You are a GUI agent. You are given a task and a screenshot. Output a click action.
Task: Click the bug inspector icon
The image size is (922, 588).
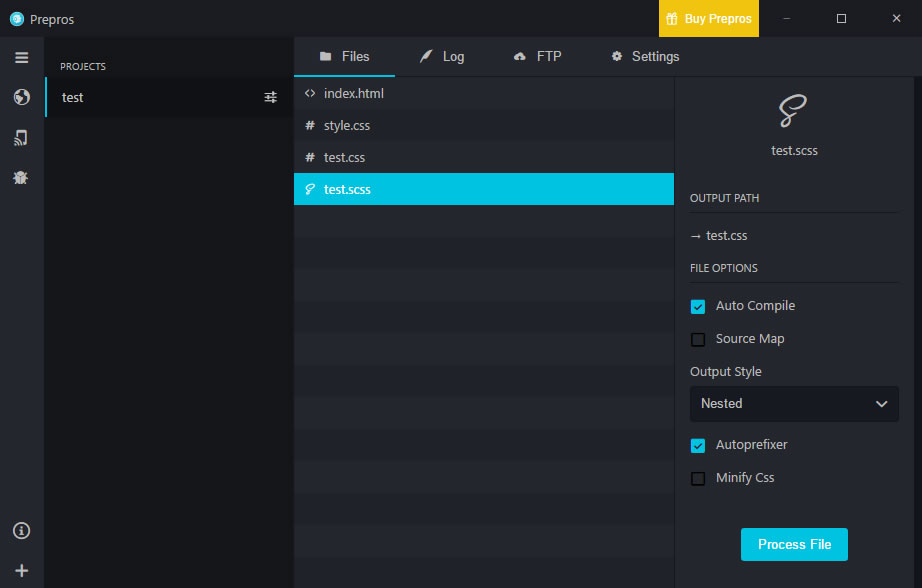tap(21, 177)
